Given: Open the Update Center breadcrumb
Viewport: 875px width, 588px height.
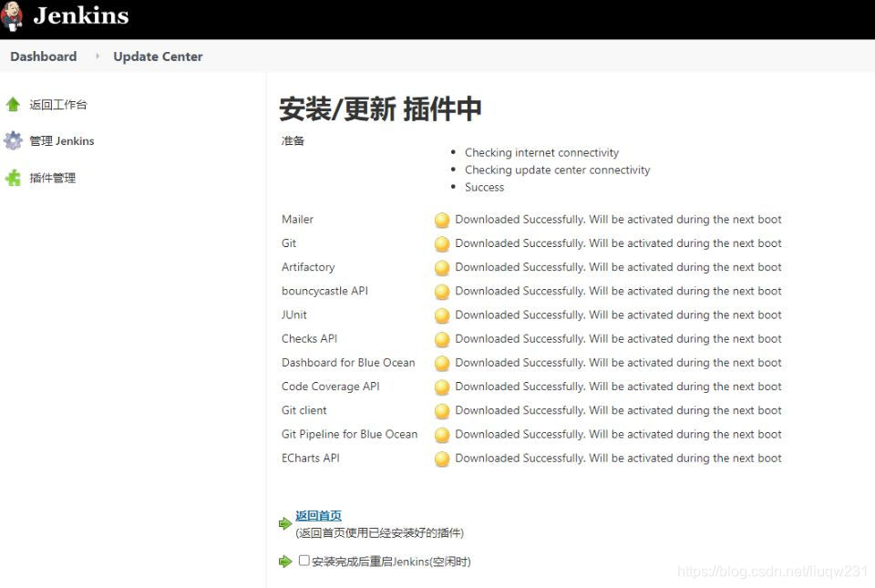Looking at the screenshot, I should click(x=158, y=57).
